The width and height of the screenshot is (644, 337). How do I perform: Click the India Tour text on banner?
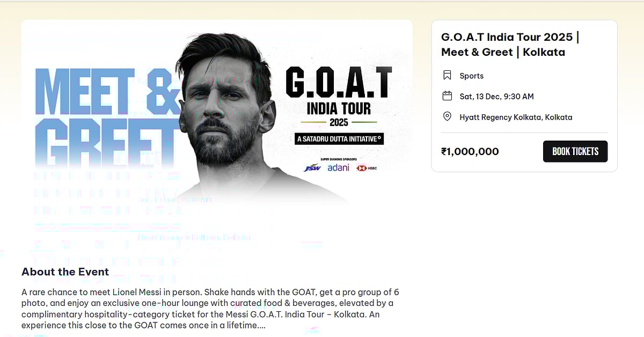click(339, 108)
